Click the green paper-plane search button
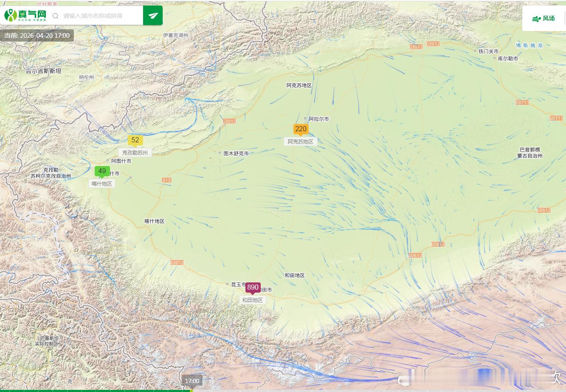Image resolution: width=566 pixels, height=392 pixels. point(153,16)
